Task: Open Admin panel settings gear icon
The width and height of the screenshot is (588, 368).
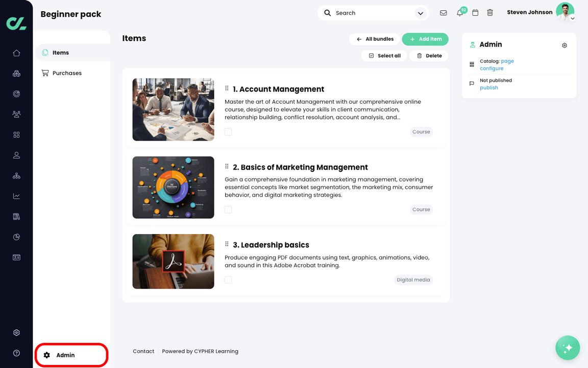Action: (x=565, y=45)
